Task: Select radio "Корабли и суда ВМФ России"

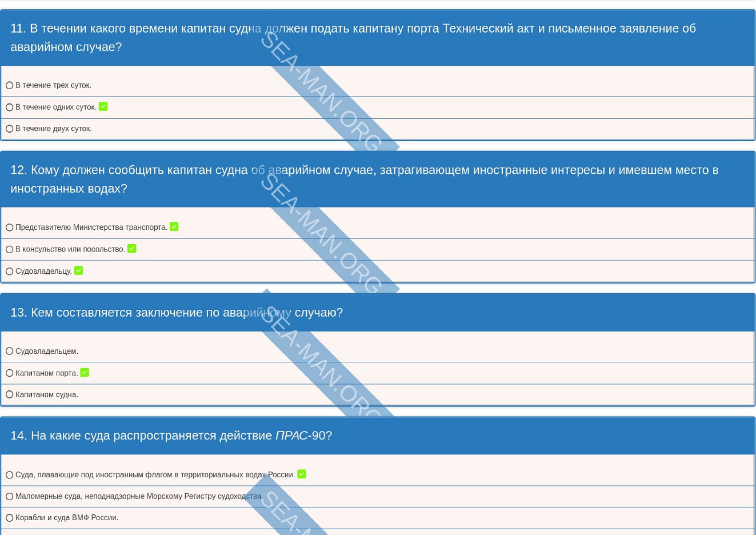Action: (x=9, y=518)
